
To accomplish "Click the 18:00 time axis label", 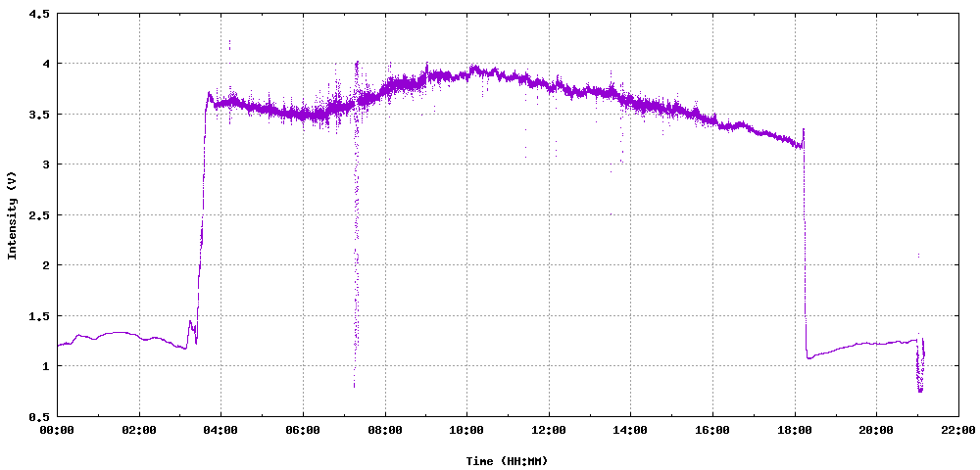I will (795, 430).
